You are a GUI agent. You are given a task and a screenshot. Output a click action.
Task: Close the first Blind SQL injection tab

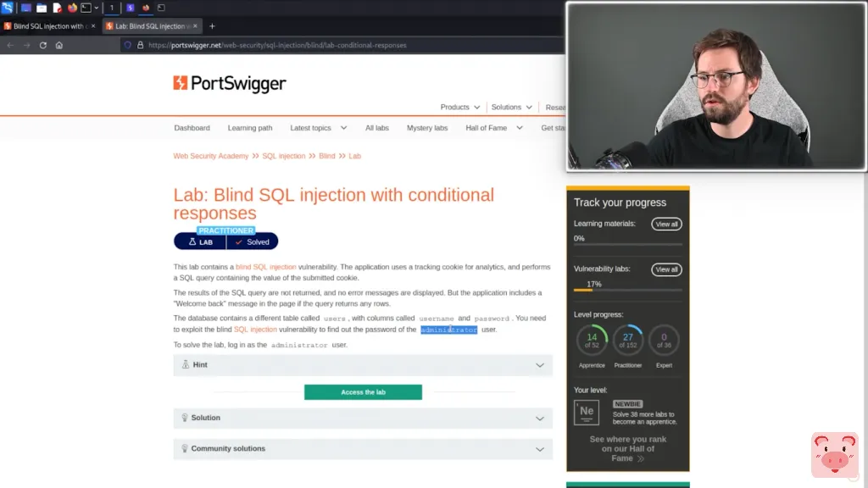93,26
